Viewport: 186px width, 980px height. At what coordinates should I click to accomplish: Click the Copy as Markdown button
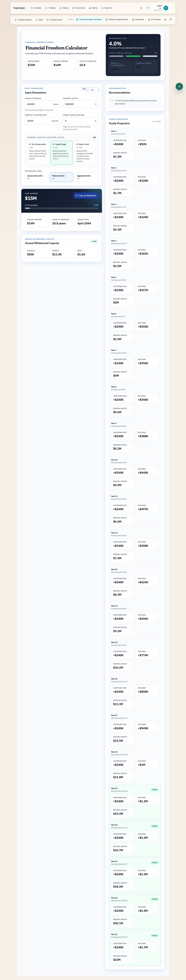(x=86, y=195)
